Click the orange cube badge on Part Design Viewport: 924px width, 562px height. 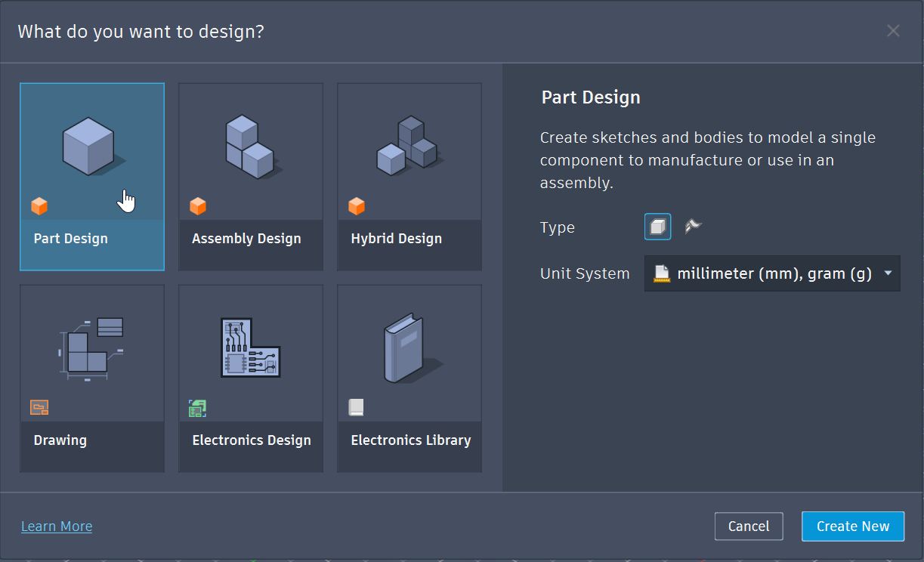coord(39,205)
